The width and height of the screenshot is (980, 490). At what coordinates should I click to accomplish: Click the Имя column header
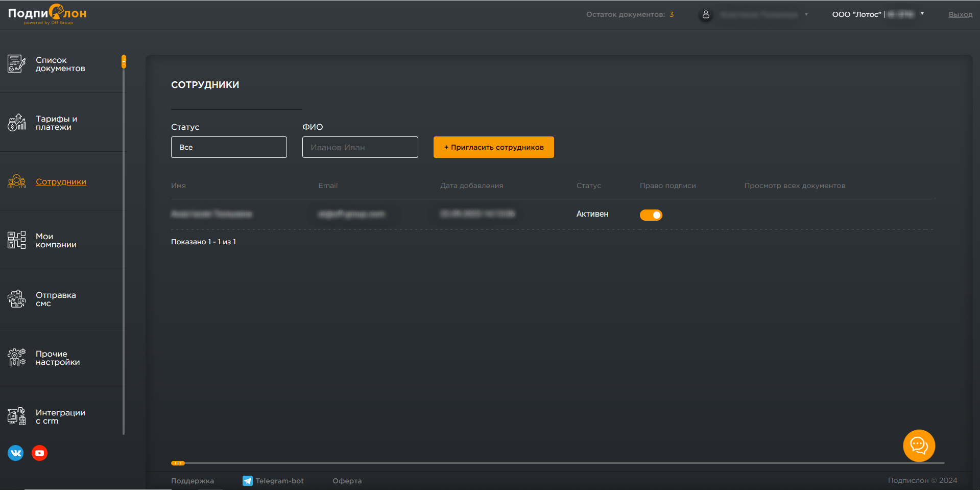click(x=178, y=185)
